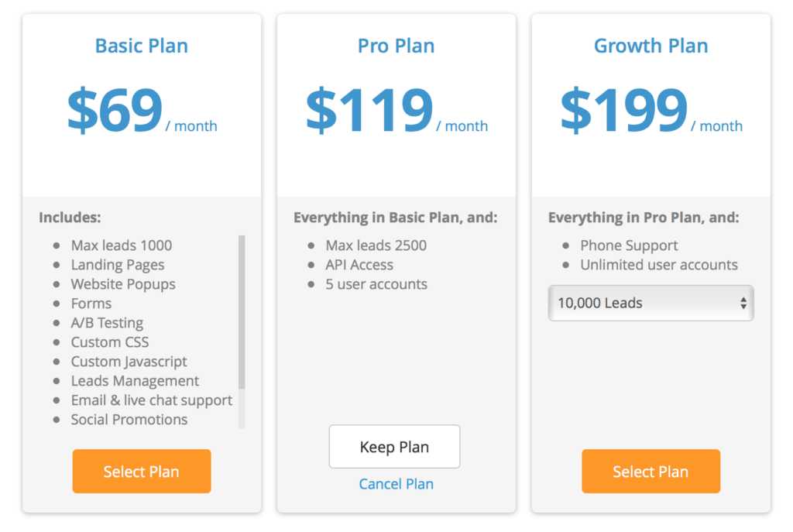
Task: Click the API Access feature item
Action: [x=359, y=265]
